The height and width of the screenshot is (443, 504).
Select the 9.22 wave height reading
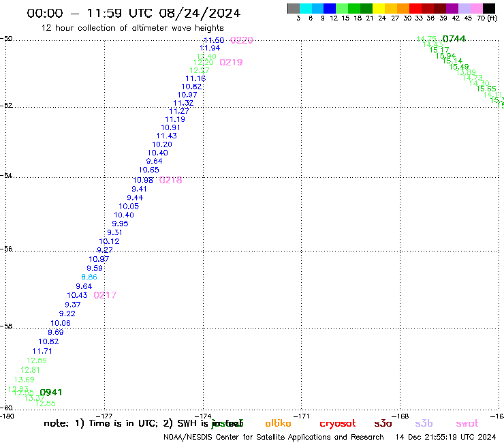[67, 314]
